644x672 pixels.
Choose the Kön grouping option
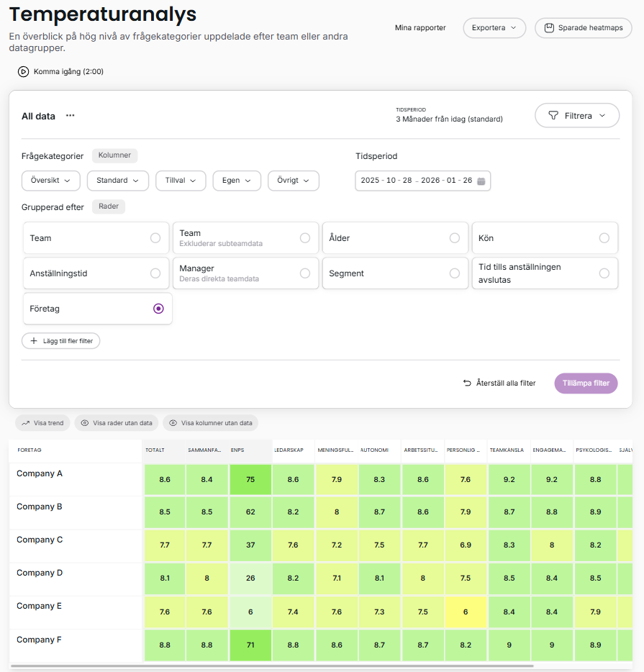[x=604, y=238]
